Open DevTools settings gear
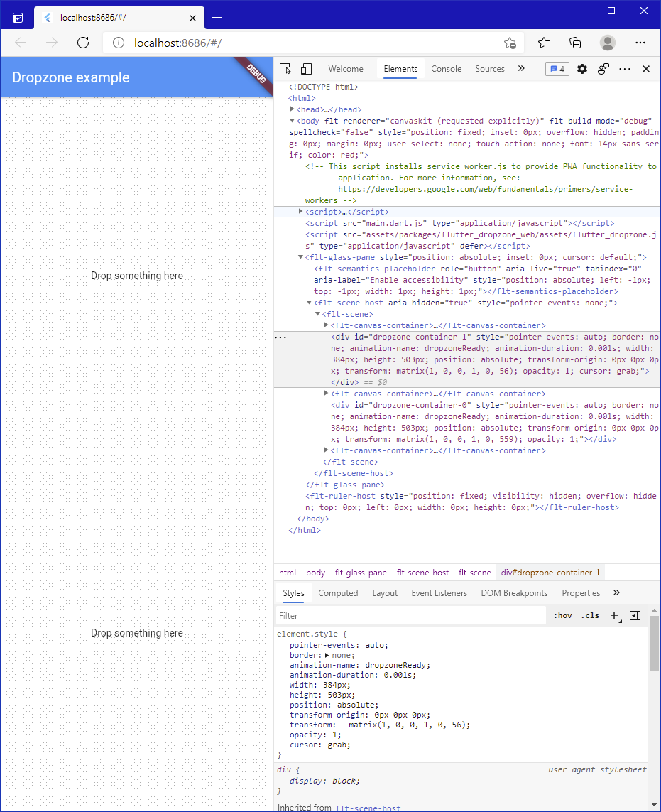Image resolution: width=661 pixels, height=812 pixels. [x=581, y=68]
